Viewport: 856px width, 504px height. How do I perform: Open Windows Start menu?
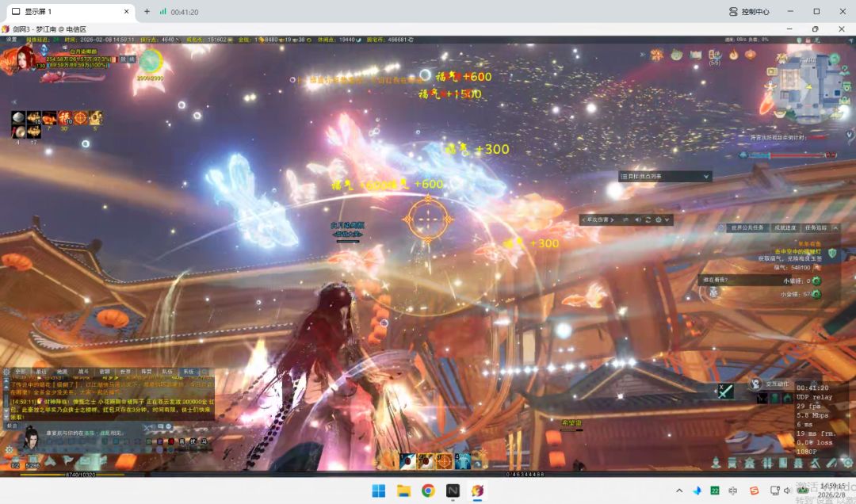[x=378, y=491]
